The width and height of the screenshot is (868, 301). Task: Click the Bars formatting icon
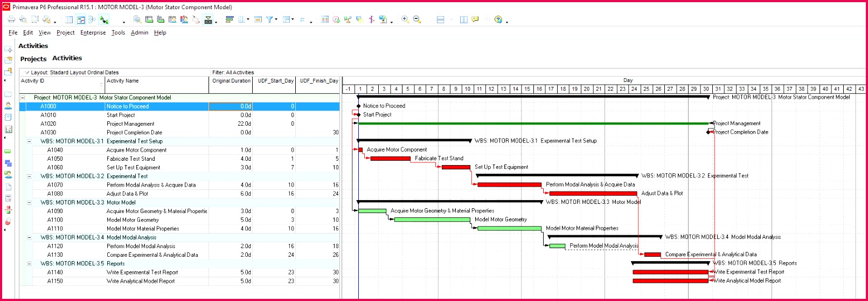(229, 19)
